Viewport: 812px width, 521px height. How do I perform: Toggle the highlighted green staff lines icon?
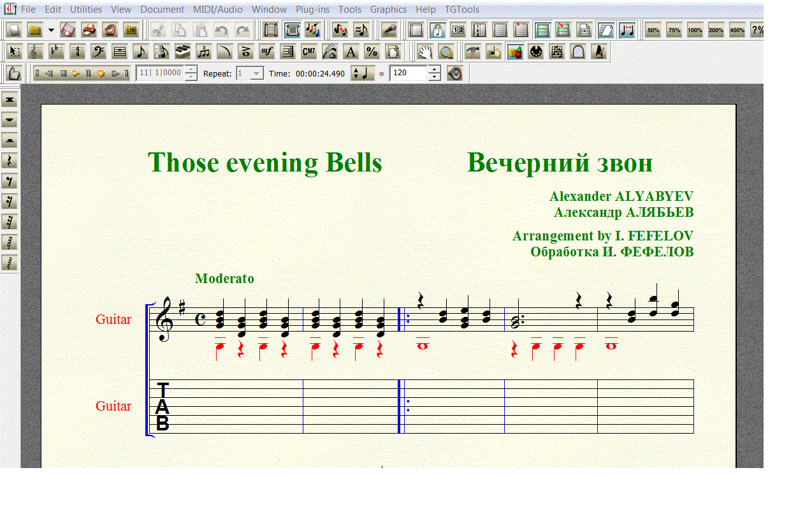click(542, 30)
